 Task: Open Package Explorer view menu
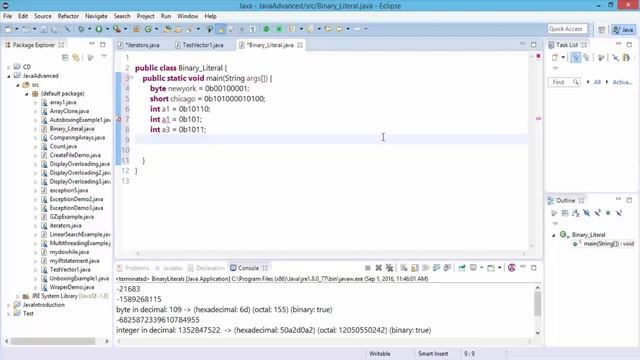click(x=104, y=56)
